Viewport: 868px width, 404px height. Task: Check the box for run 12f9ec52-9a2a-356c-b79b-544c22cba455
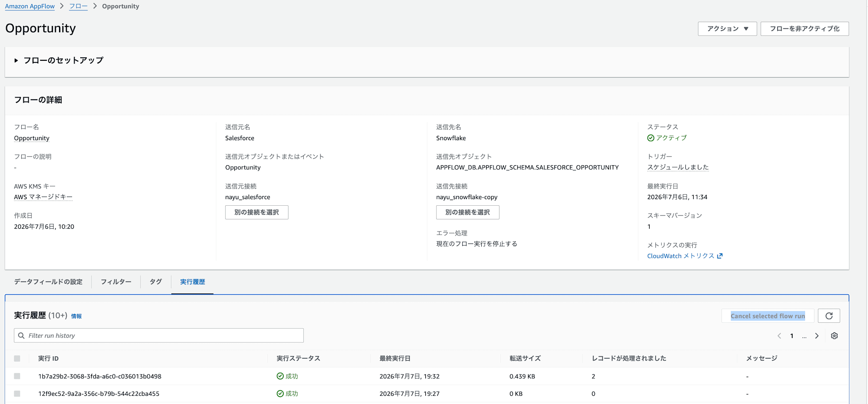click(17, 394)
